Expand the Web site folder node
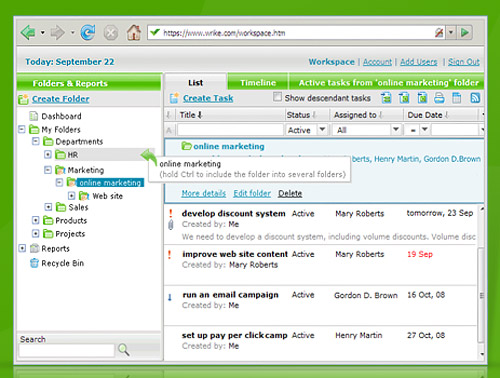The height and width of the screenshot is (378, 500). [72, 196]
